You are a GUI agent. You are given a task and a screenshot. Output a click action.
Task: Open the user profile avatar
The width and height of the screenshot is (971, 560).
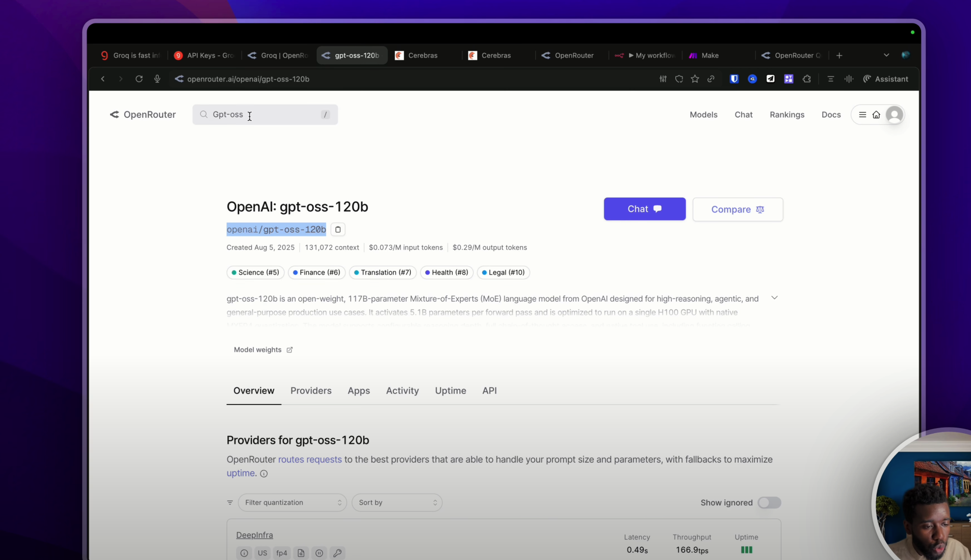click(895, 115)
